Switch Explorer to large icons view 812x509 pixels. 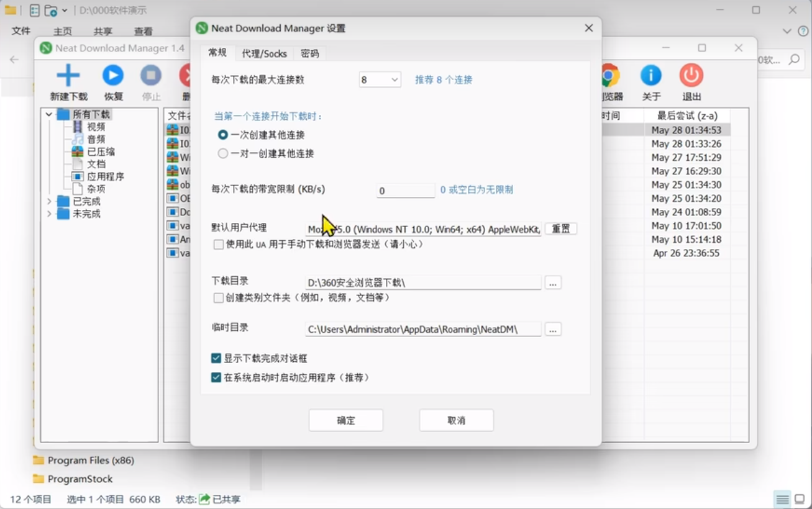pyautogui.click(x=800, y=499)
